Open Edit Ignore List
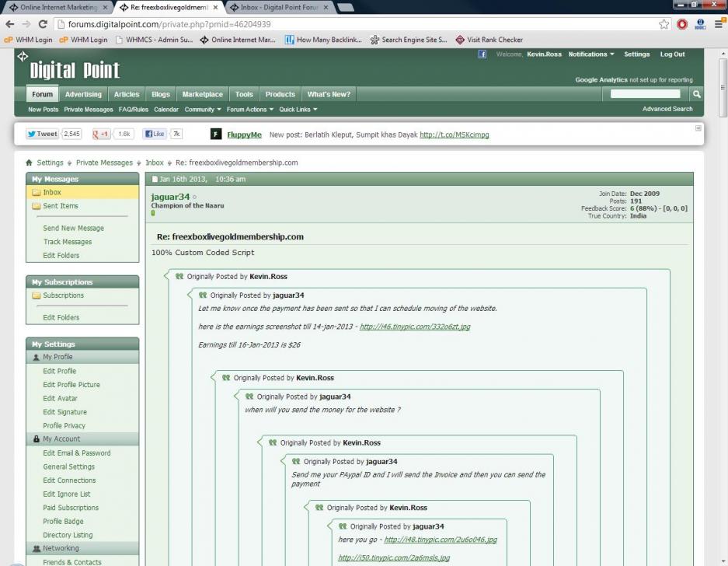Viewport: 728px width, 566px height. (66, 494)
